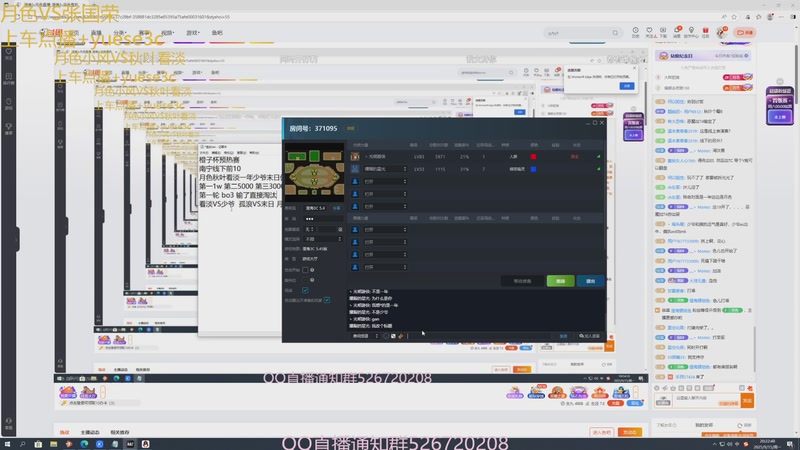Click the join voice button in the room window

(x=589, y=336)
